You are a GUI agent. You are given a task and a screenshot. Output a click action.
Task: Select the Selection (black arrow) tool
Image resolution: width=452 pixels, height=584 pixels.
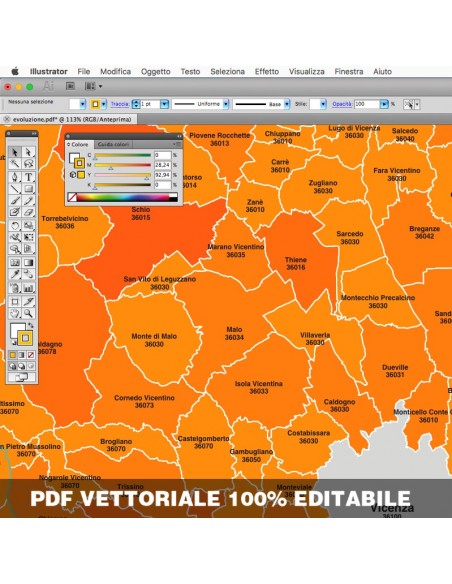pyautogui.click(x=15, y=152)
